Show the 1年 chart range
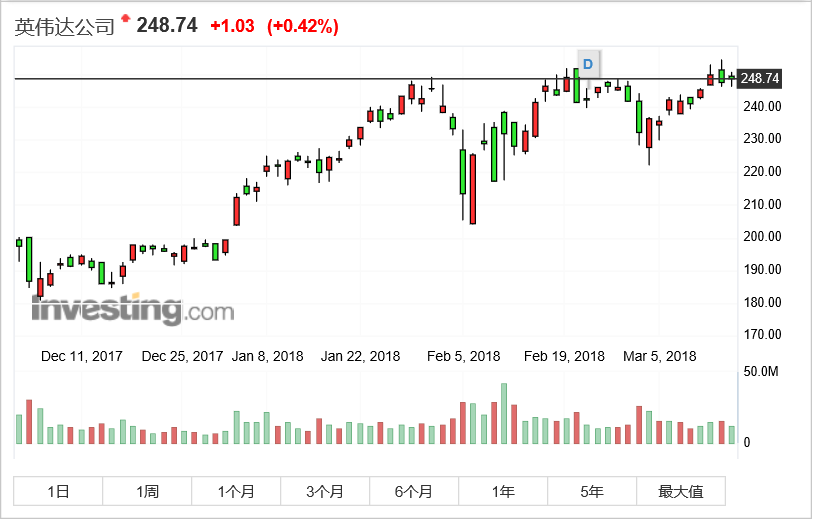Viewport: 814px width, 520px height. 503,491
